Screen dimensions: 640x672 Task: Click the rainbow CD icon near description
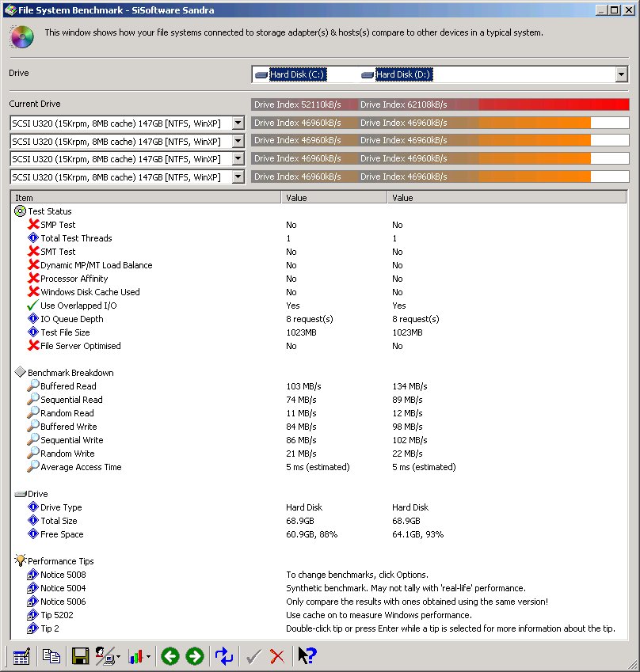click(x=22, y=37)
